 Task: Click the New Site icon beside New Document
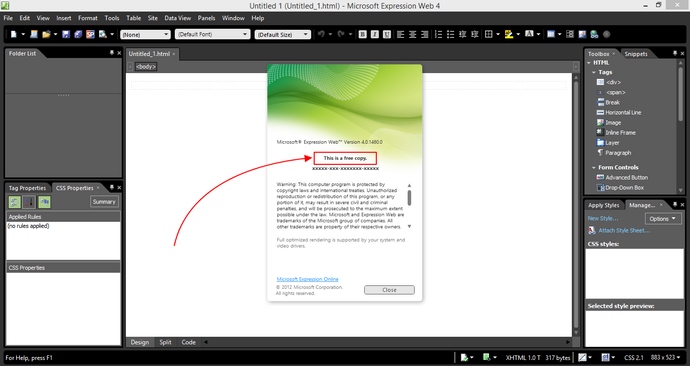33,34
